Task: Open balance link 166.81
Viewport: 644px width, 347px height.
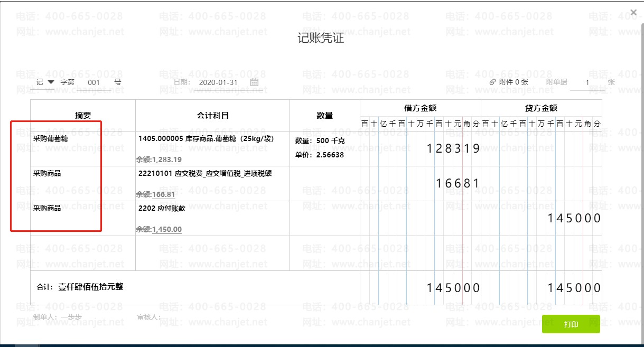Action: (x=163, y=194)
